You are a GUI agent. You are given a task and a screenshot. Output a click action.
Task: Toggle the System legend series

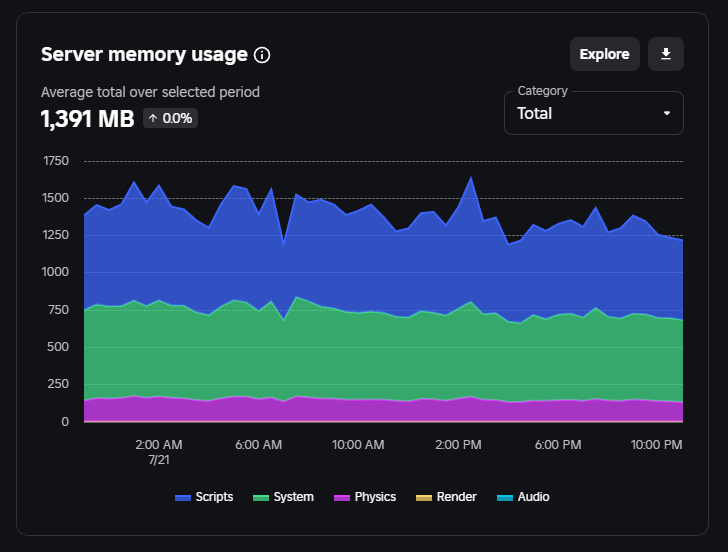point(283,497)
